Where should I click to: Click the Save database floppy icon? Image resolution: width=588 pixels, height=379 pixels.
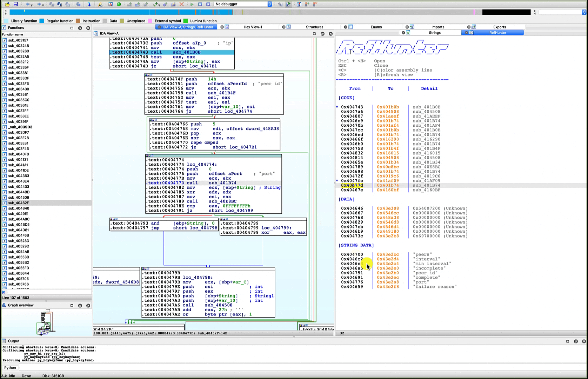(15, 4)
